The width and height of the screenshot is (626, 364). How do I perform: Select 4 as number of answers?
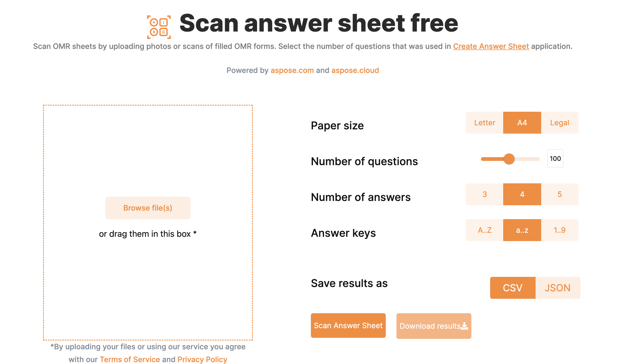[522, 194]
